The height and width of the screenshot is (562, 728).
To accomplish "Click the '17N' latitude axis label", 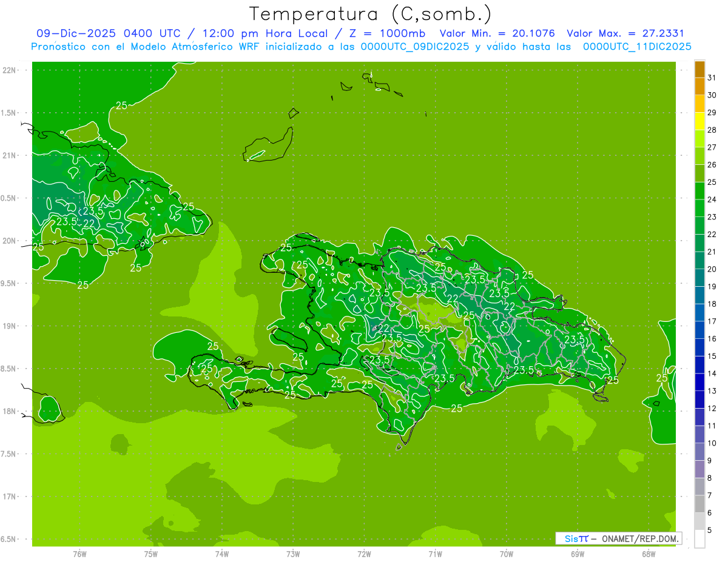I will click(9, 497).
